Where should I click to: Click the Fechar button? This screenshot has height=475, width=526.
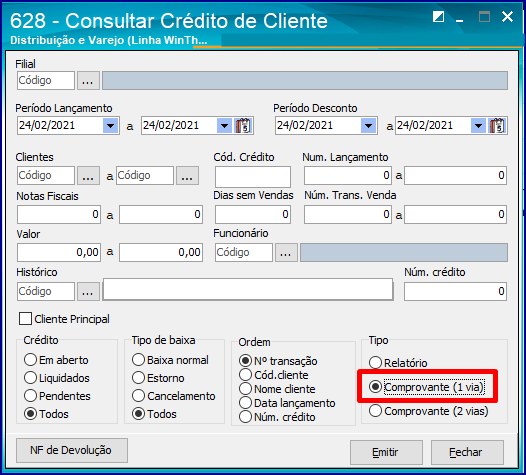pyautogui.click(x=467, y=453)
